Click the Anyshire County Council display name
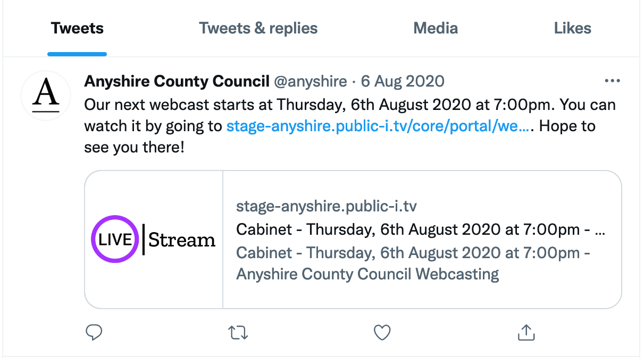 [177, 81]
